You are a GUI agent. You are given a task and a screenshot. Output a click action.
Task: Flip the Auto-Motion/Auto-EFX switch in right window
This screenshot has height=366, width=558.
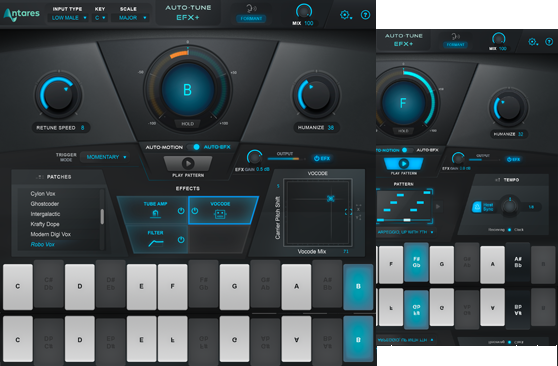[x=407, y=150]
